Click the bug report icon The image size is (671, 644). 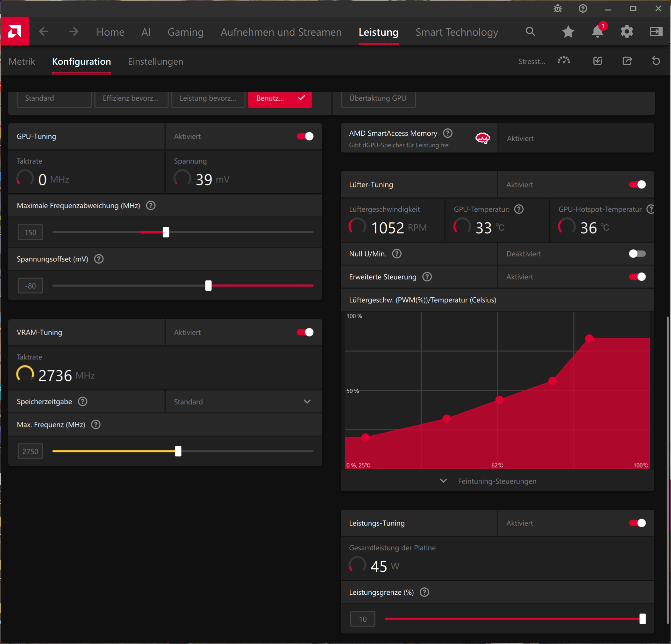[x=558, y=9]
